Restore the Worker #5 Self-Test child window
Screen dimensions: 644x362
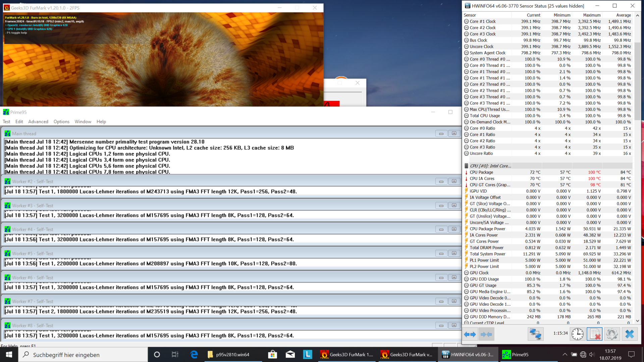click(454, 253)
